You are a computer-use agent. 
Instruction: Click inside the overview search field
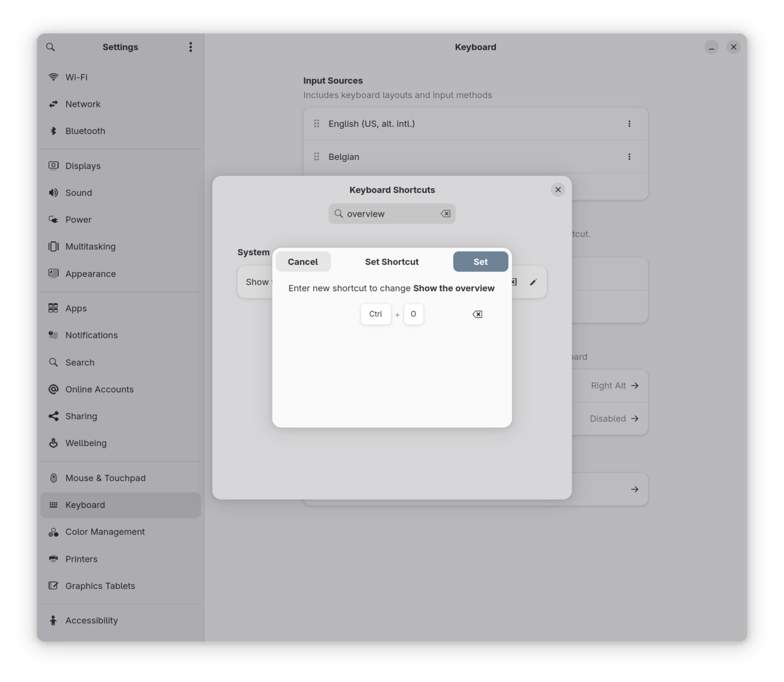point(388,214)
